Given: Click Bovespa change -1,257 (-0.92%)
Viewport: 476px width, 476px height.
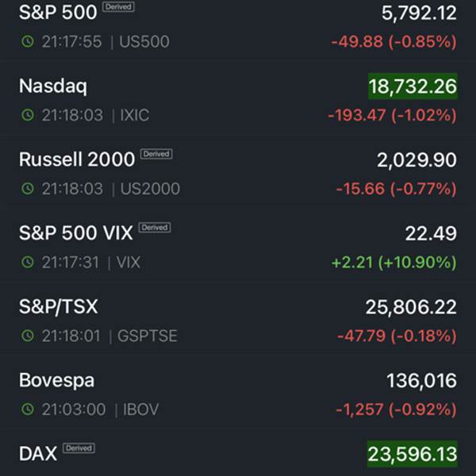Looking at the screenshot, I should (396, 409).
